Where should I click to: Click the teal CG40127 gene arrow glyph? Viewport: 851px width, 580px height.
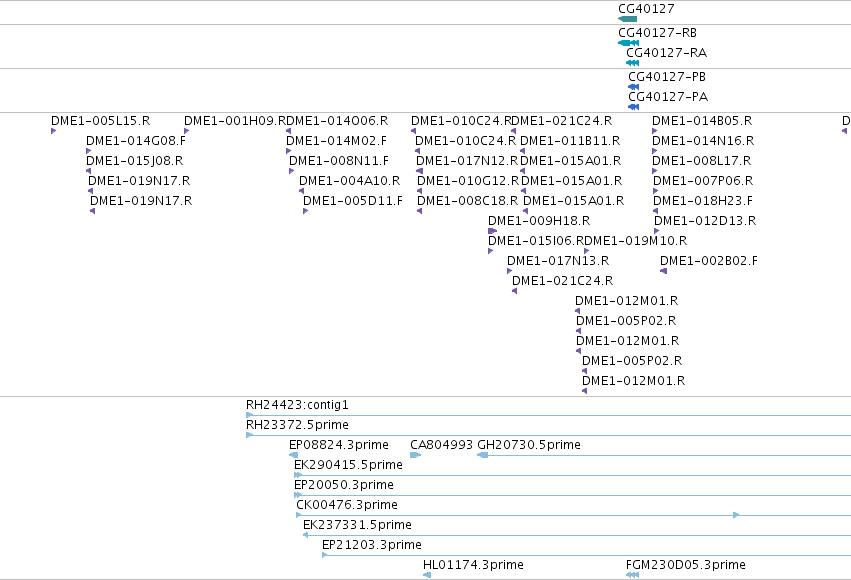point(627,19)
